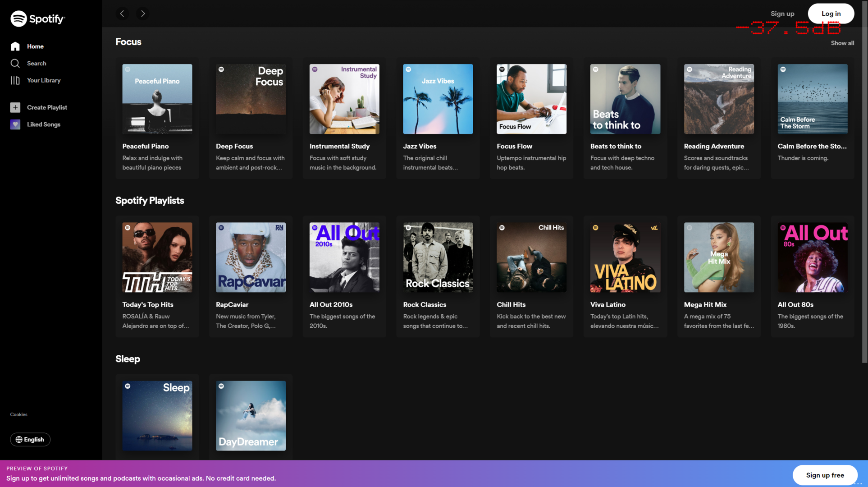
Task: Open the All Out 2010s cover
Action: coord(344,257)
